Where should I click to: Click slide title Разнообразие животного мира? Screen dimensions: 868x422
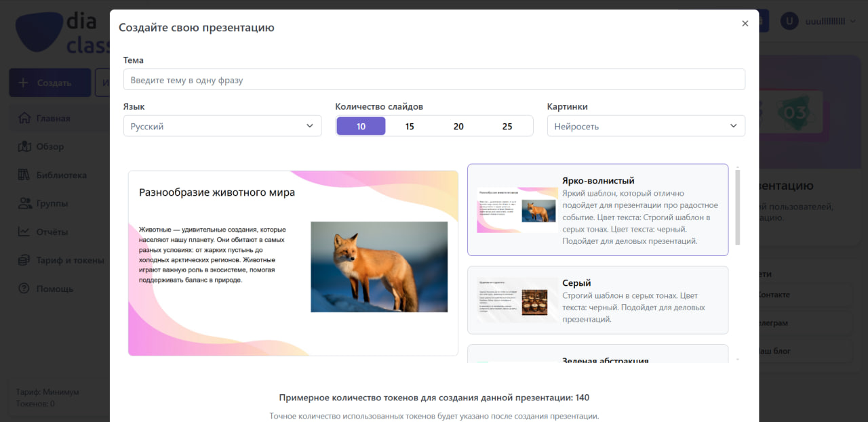coord(217,192)
